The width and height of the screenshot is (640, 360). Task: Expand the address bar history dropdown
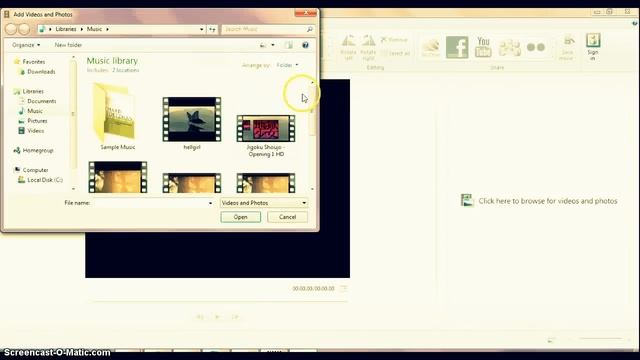point(202,29)
